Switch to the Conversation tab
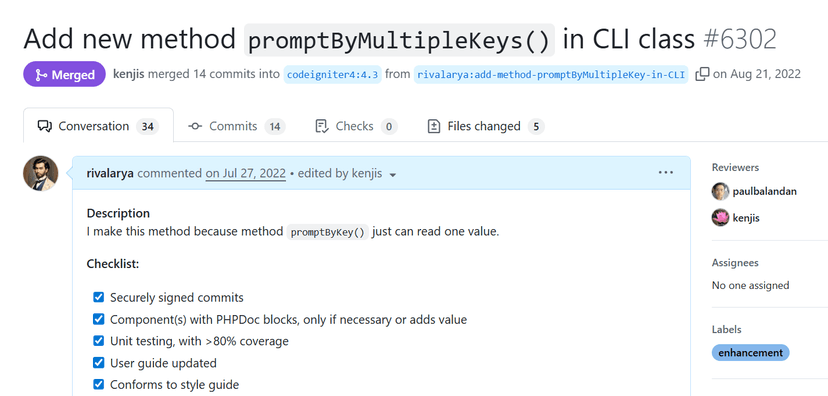The image size is (828, 396). pos(98,126)
